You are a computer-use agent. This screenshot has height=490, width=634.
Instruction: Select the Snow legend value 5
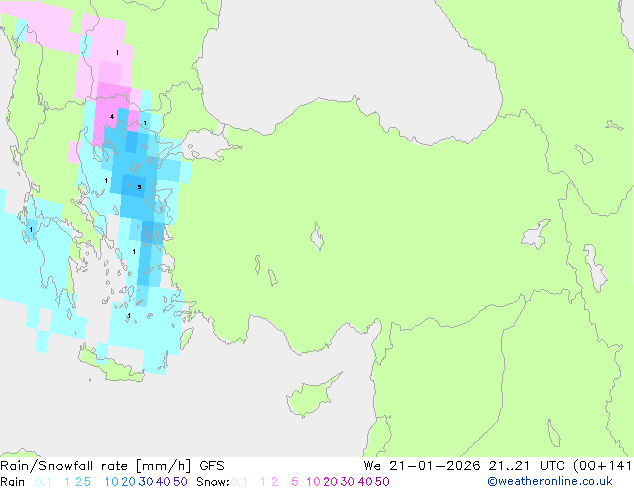tap(295, 482)
